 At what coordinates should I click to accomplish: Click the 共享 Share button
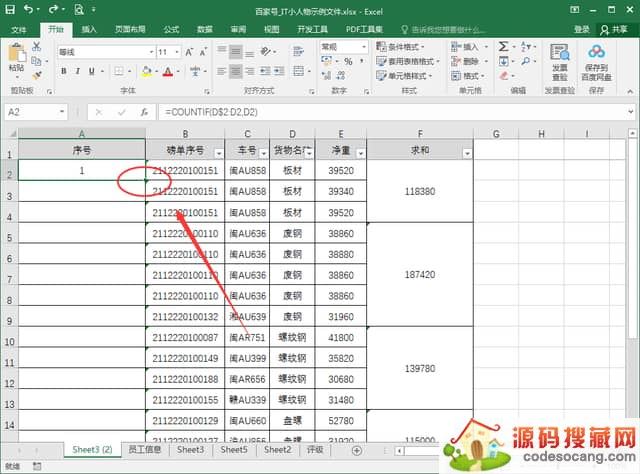click(616, 30)
